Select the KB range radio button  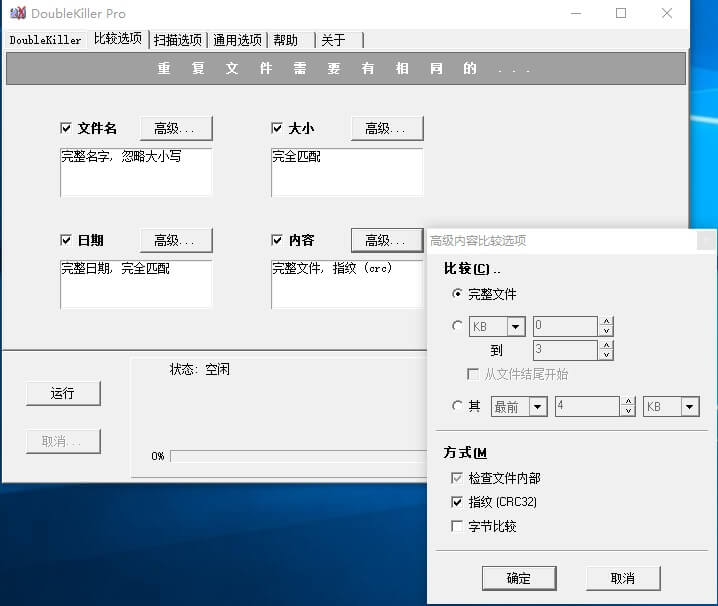click(457, 326)
